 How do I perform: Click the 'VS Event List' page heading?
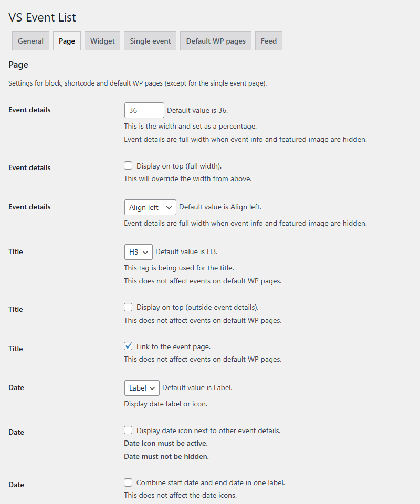point(42,17)
